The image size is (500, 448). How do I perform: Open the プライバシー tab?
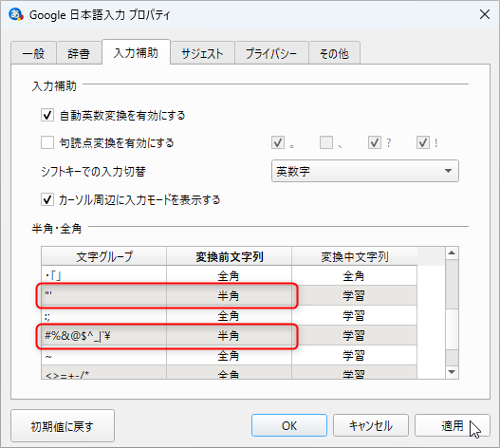271,53
